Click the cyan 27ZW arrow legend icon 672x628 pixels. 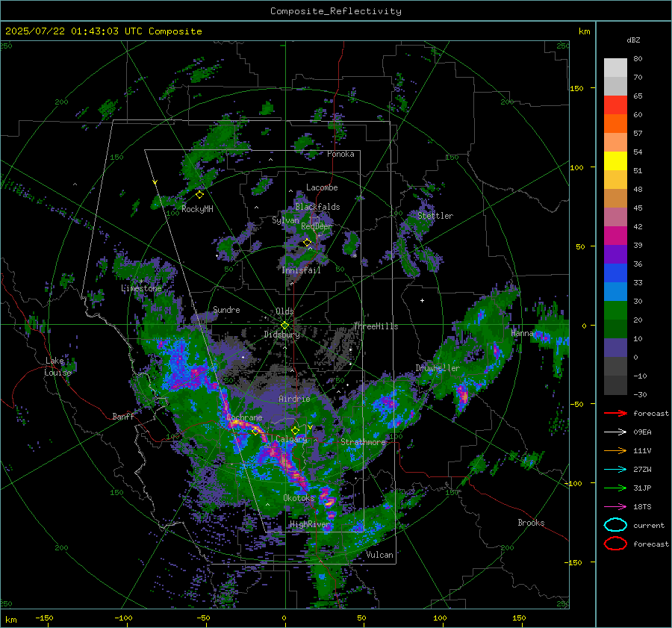pyautogui.click(x=615, y=470)
